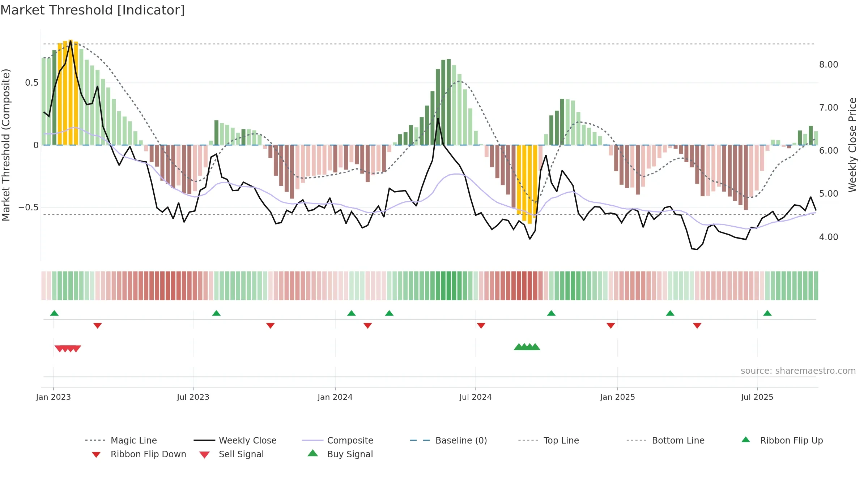
Task: Click the Jul 2024 x-axis label
Action: (x=476, y=397)
